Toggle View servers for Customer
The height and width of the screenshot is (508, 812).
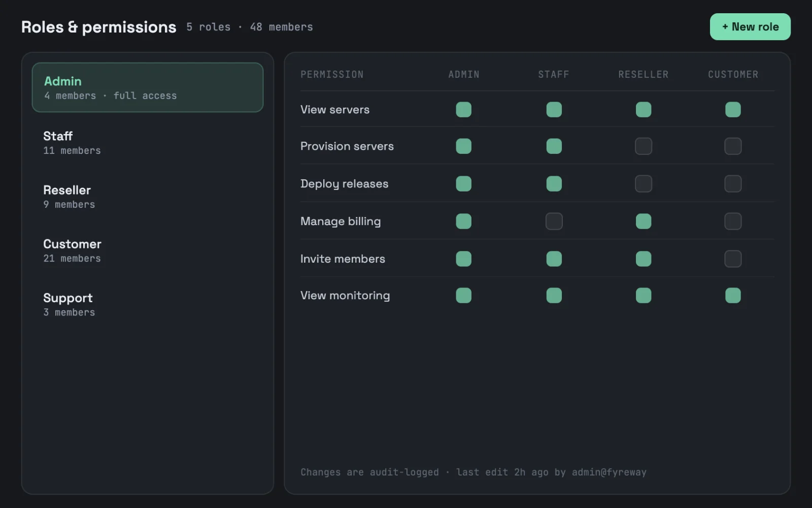pos(733,110)
